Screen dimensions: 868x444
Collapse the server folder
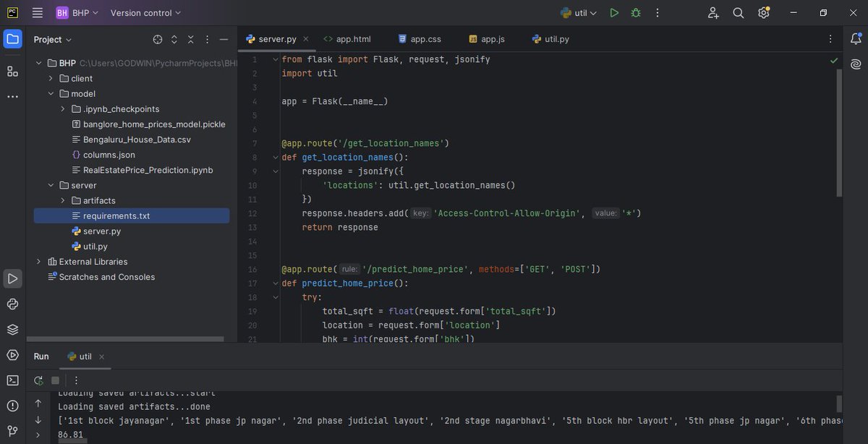(x=51, y=185)
